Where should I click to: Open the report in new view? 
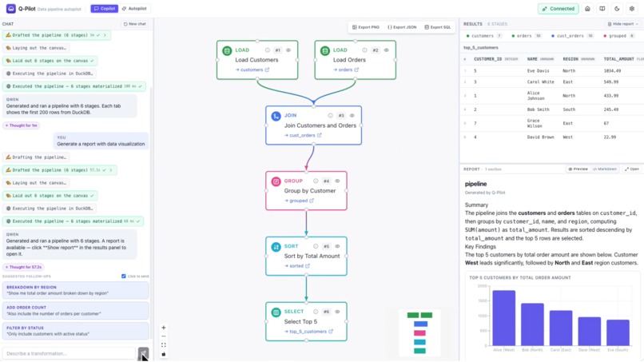pyautogui.click(x=632, y=169)
